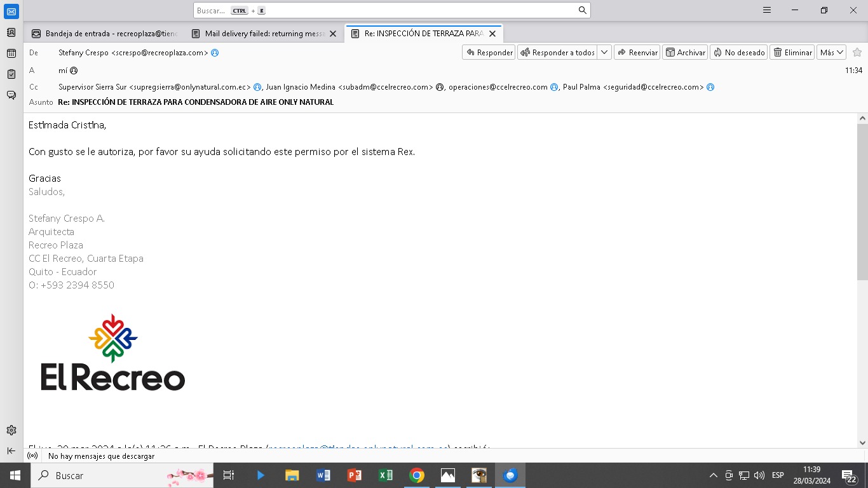
Task: Click the El Recreo logo image
Action: (x=113, y=353)
